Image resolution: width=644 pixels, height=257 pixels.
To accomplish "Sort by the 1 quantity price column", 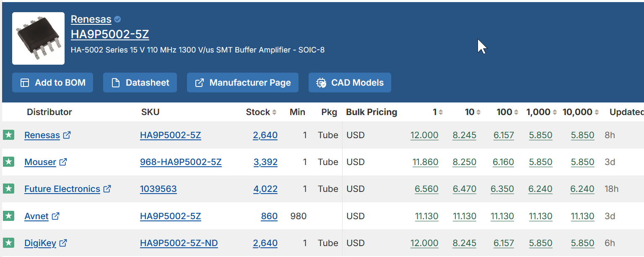I will coord(438,112).
